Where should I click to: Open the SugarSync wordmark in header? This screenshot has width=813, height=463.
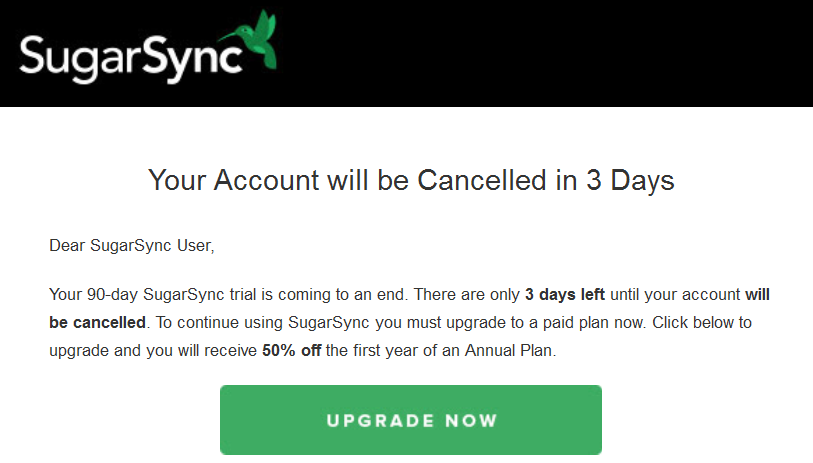tap(131, 59)
